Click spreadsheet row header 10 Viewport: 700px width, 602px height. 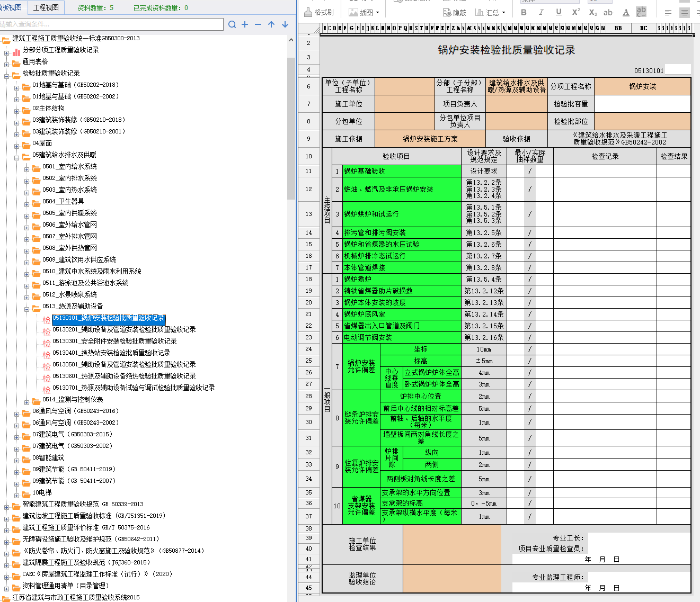(309, 156)
